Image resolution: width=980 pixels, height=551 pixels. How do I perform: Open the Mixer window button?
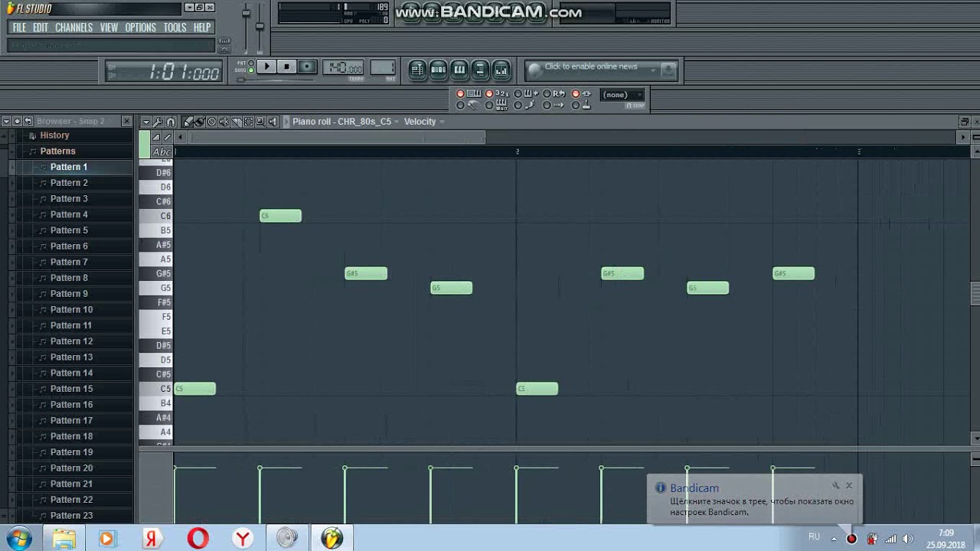tap(501, 70)
